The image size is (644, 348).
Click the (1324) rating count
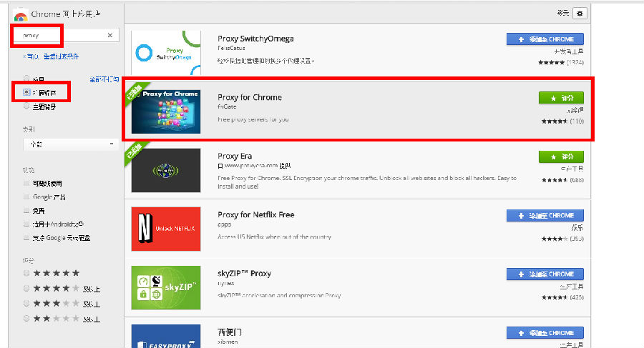pos(575,62)
